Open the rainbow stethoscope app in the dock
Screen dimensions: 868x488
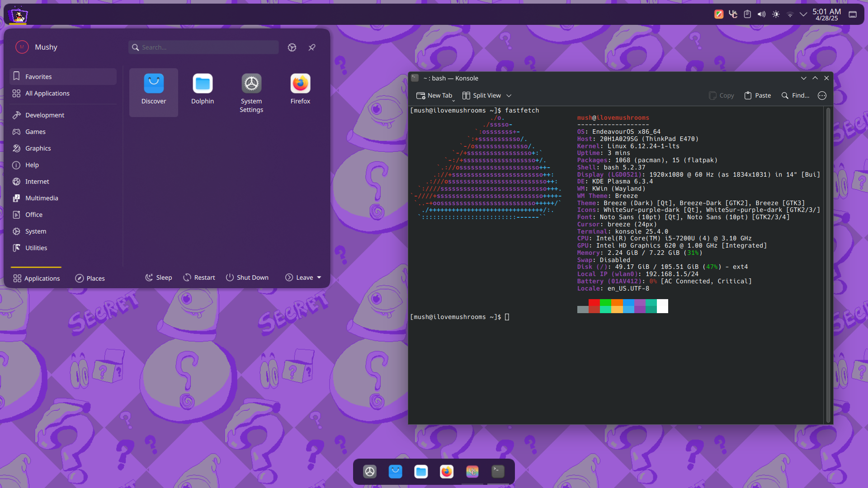(x=472, y=472)
